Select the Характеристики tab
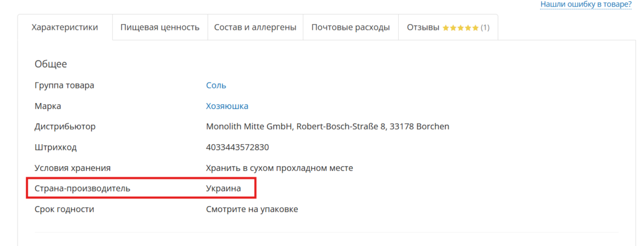Viewport: 644px width, 246px height. 65,28
